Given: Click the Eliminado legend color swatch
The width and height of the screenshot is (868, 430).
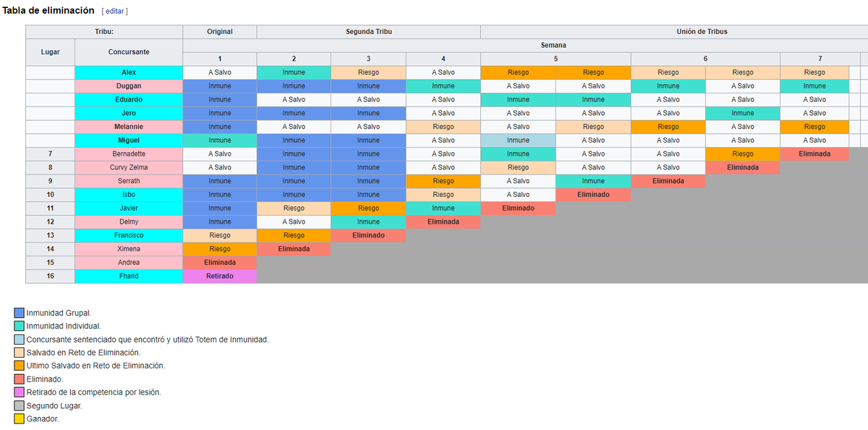Looking at the screenshot, I should [20, 379].
